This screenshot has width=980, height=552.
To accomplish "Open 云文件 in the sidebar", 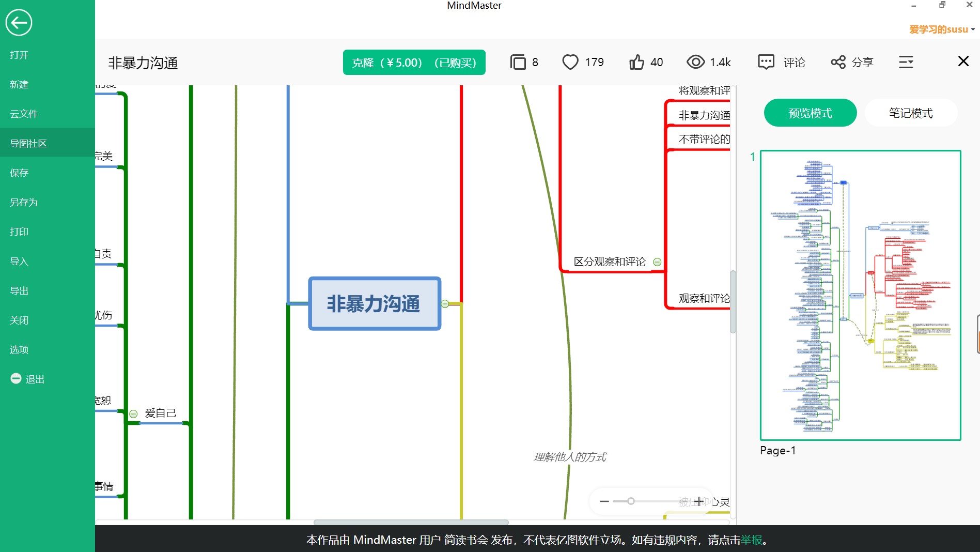I will click(x=24, y=114).
